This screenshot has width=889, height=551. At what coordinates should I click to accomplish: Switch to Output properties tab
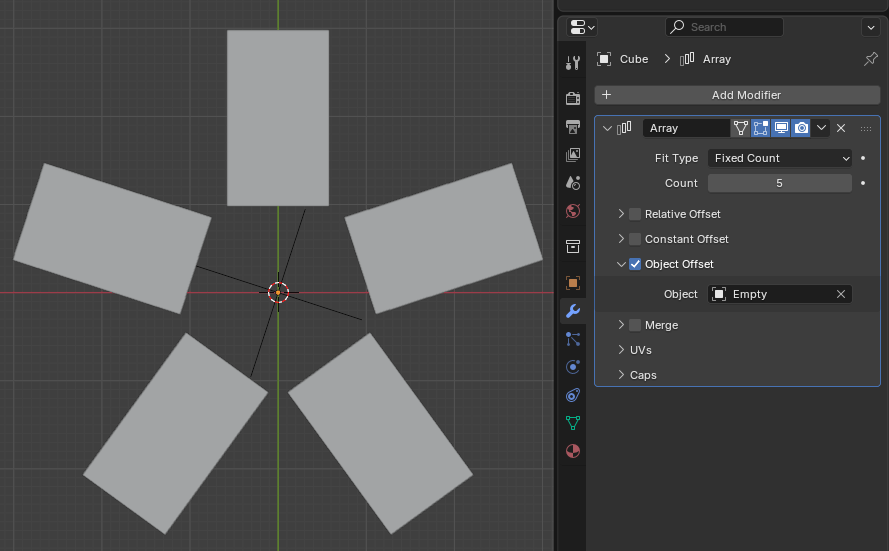572,127
